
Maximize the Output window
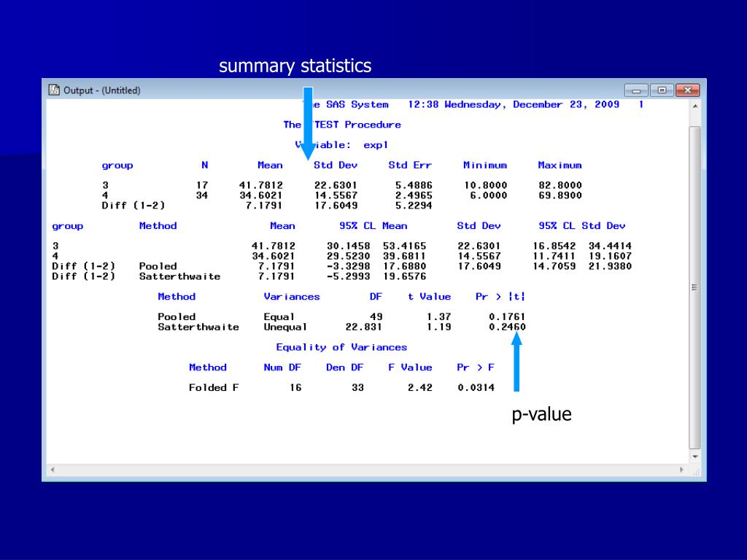tap(662, 90)
